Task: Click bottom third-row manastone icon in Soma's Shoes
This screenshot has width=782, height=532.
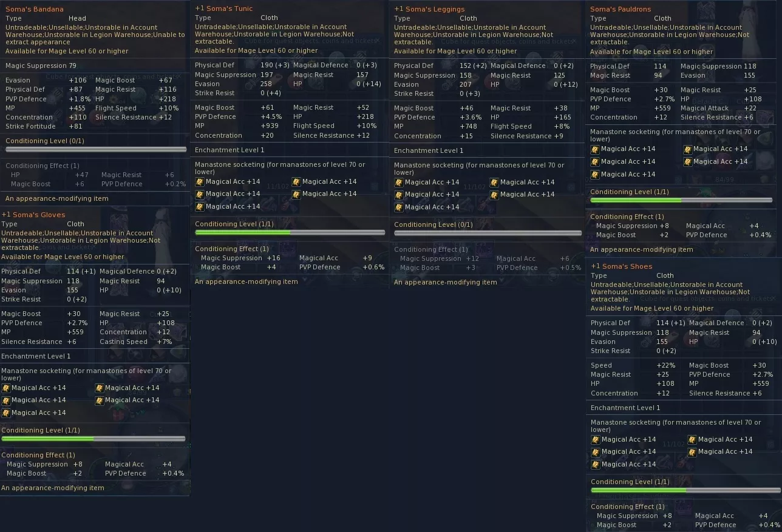Action: click(596, 465)
